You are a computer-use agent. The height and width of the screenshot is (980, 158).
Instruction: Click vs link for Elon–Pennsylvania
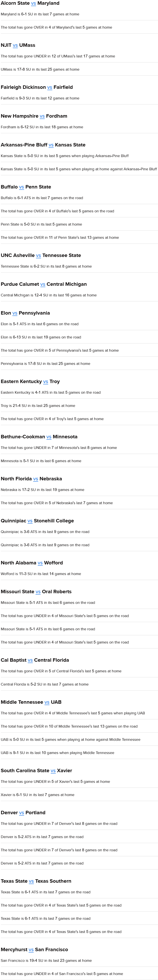point(15,313)
